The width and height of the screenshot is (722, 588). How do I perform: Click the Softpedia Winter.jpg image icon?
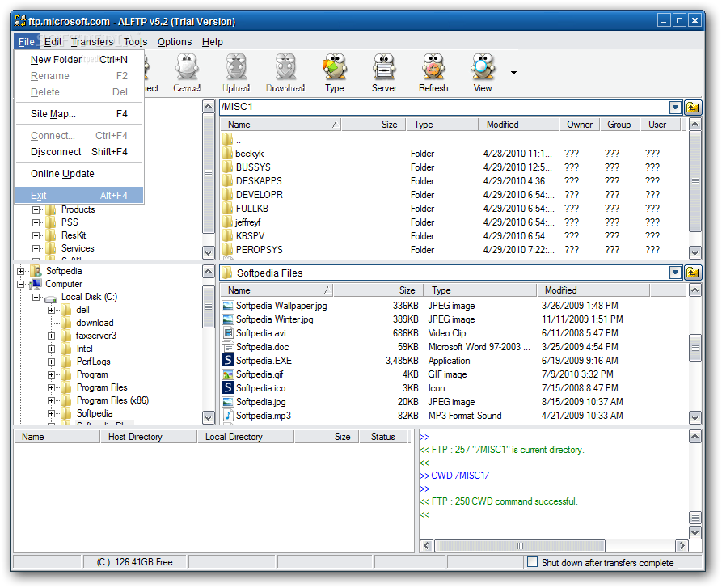pyautogui.click(x=227, y=319)
